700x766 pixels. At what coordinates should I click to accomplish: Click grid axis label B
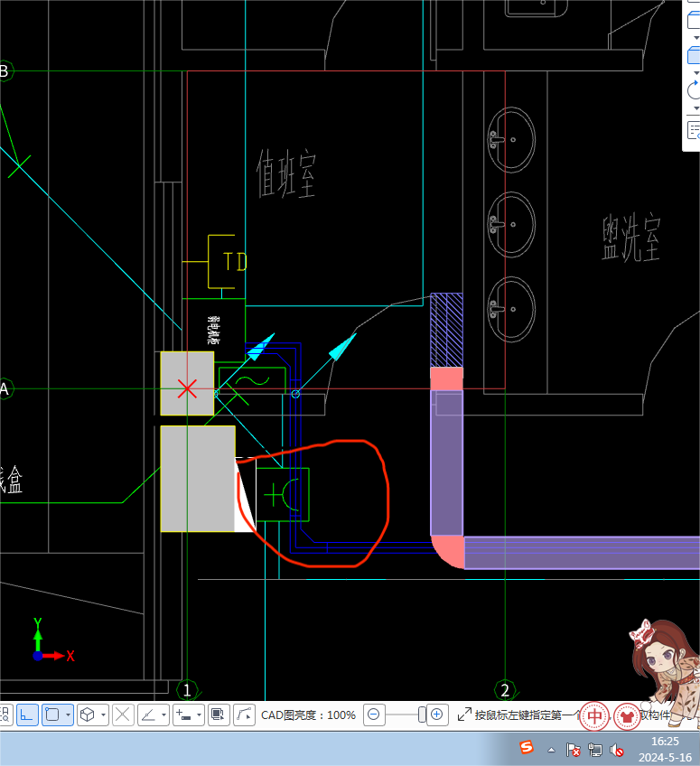click(5, 71)
